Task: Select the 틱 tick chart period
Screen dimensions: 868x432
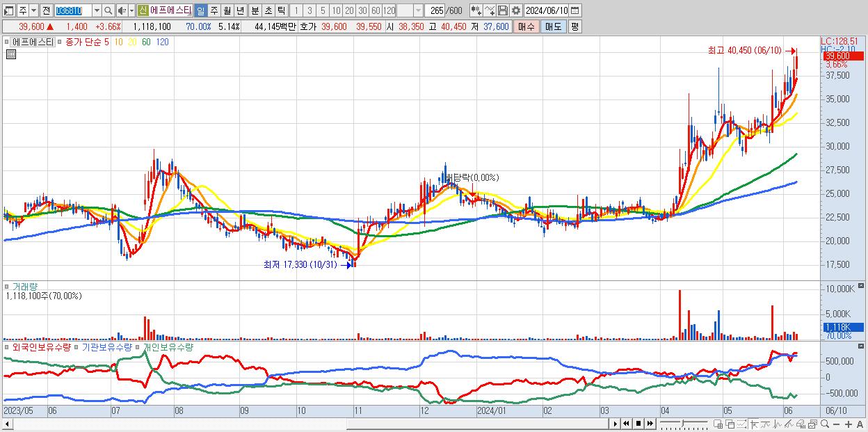Action: pos(281,10)
